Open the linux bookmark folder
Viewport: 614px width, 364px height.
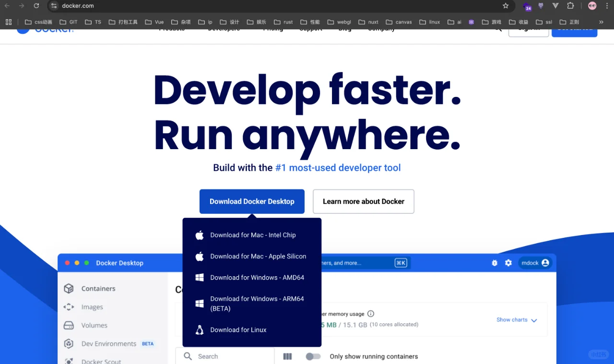tap(429, 22)
